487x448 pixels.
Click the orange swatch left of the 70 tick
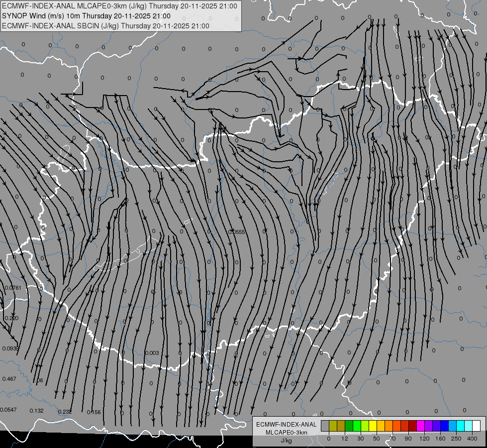(x=389, y=426)
